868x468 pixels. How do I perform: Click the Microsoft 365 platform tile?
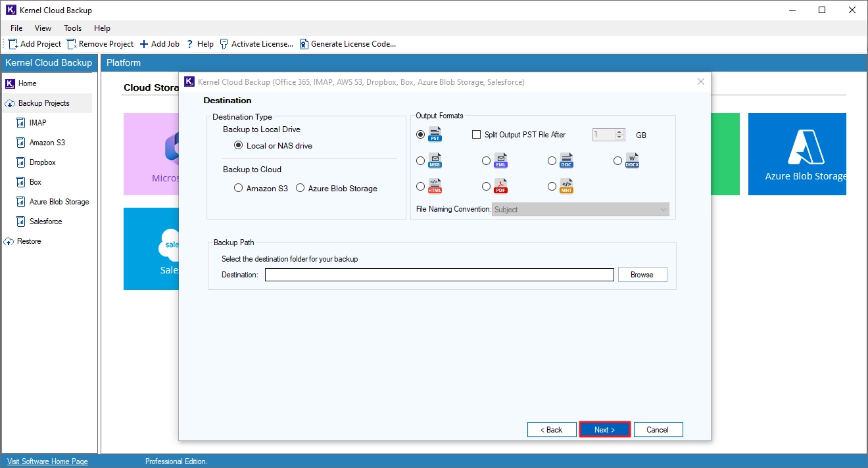[151, 154]
